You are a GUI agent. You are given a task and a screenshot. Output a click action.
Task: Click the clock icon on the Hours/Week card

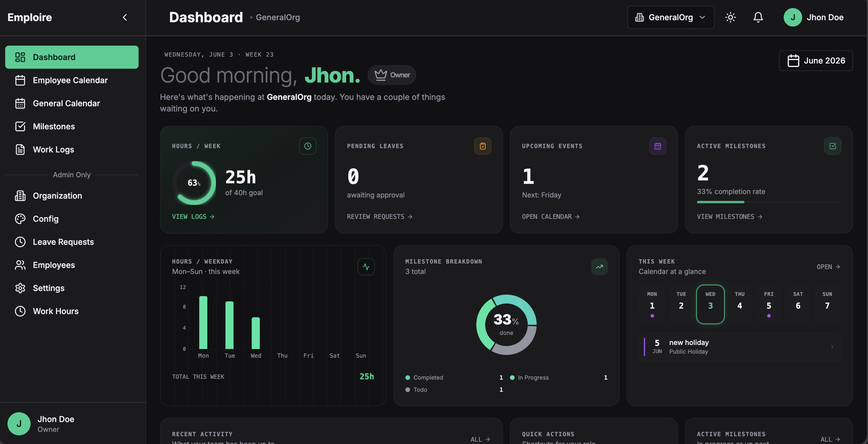(x=308, y=146)
